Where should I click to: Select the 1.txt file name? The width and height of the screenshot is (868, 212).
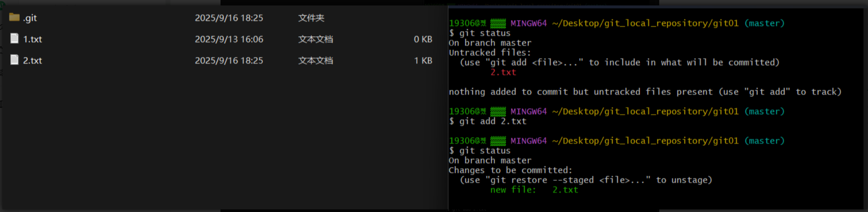point(32,39)
